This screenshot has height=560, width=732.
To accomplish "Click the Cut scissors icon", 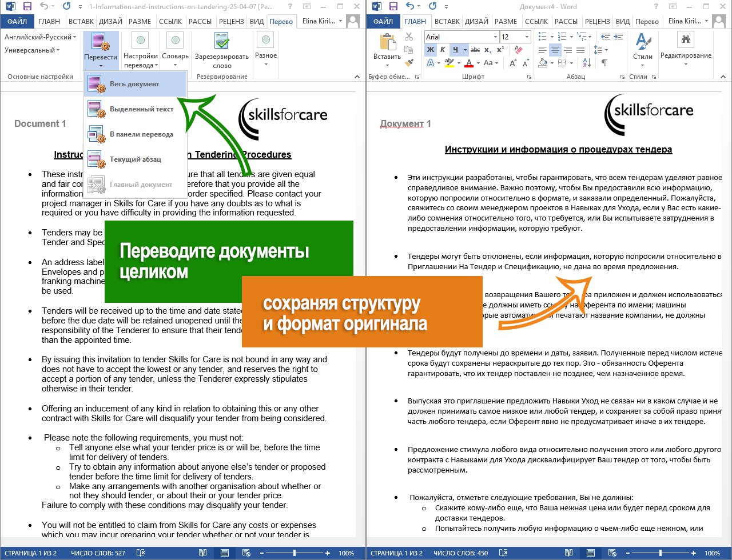I will [408, 37].
